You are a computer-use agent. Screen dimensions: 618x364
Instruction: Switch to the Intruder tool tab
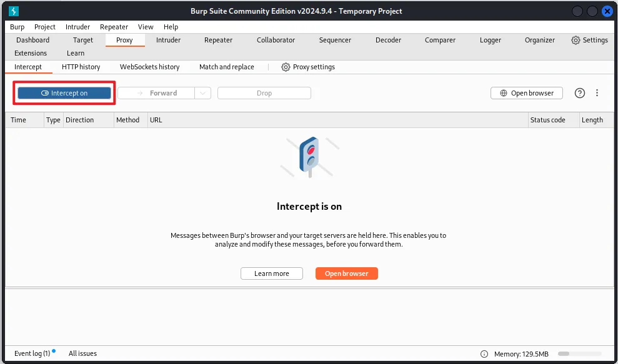coord(168,40)
